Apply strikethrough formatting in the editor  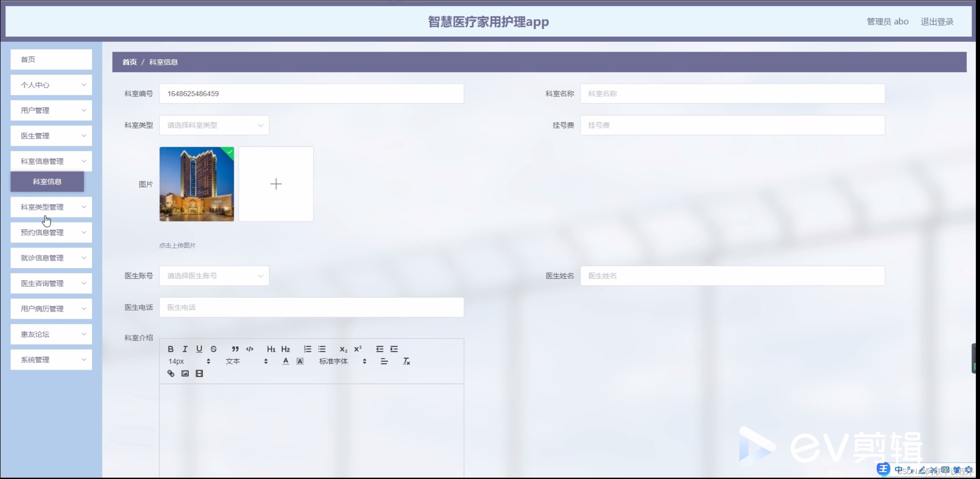pyautogui.click(x=213, y=349)
